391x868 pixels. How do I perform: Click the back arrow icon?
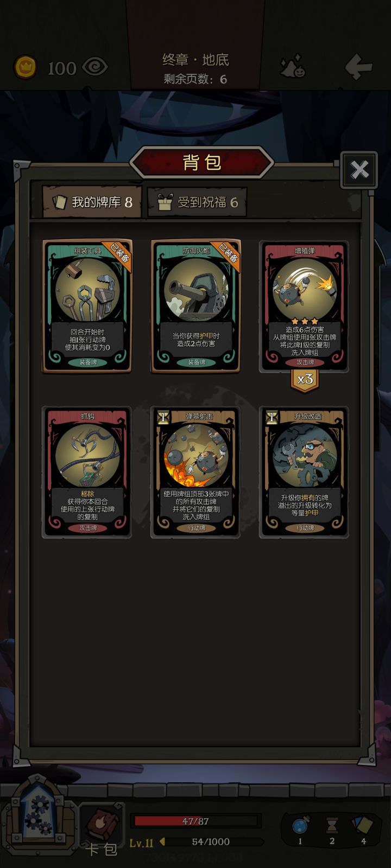coord(359,67)
